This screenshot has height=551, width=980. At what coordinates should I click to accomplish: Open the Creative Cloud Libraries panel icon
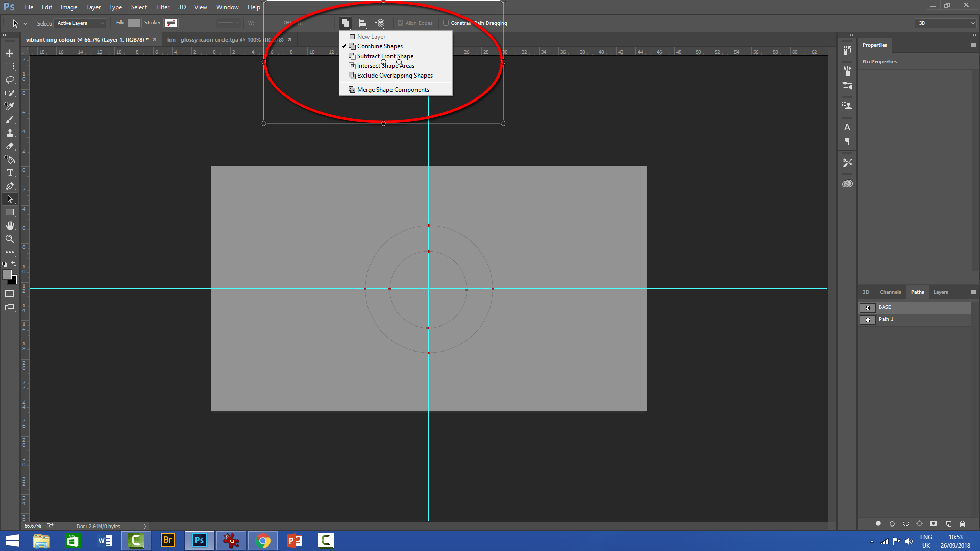point(848,183)
